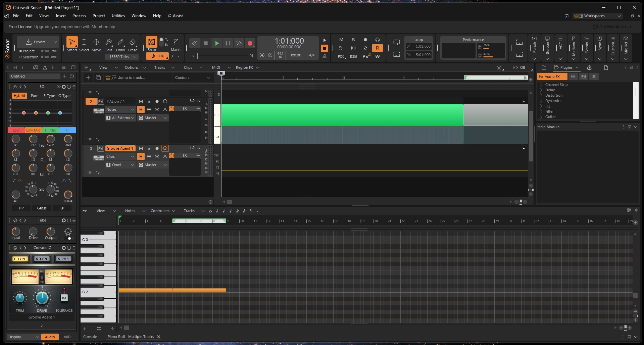Select the Smart tool

coord(72,42)
